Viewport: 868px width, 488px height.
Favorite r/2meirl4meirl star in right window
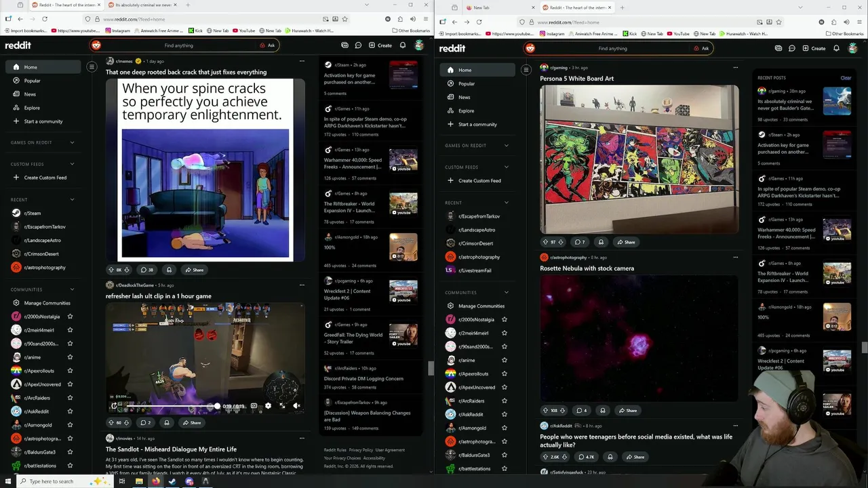click(x=504, y=333)
